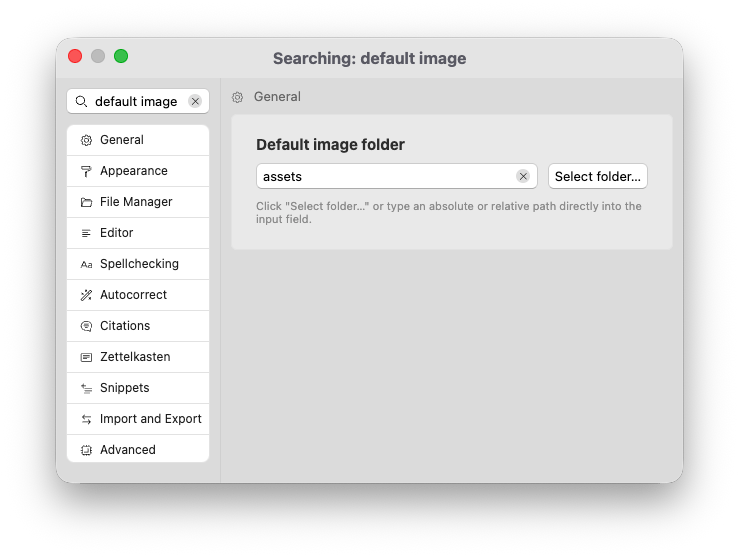Viewport: 739px width, 557px height.
Task: Click the Editor lines icon
Action: 86,233
